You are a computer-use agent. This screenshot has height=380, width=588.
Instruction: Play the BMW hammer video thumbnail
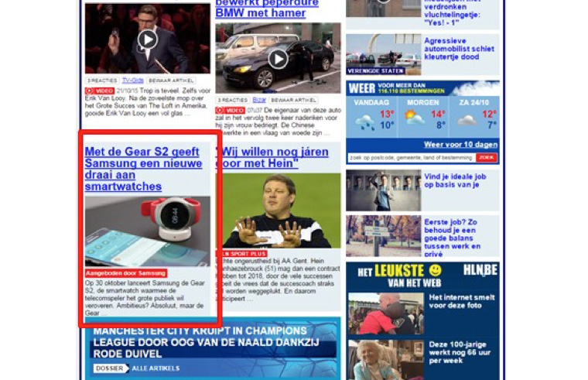point(278,58)
